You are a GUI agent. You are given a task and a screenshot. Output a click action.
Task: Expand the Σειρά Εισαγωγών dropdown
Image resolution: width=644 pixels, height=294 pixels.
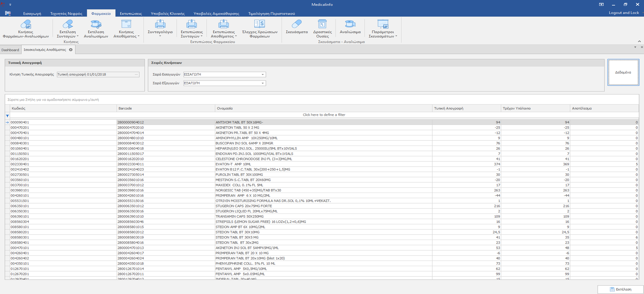point(262,75)
